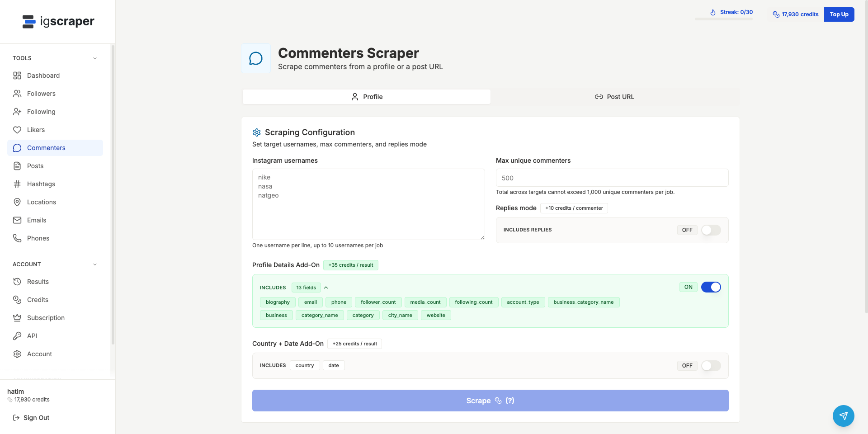Click the website field tag
868x434 pixels.
click(436, 315)
